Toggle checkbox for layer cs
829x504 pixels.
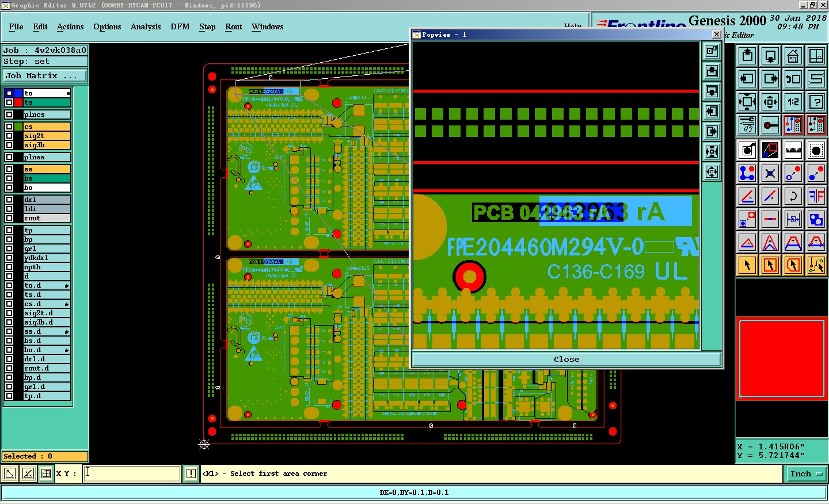[x=9, y=127]
